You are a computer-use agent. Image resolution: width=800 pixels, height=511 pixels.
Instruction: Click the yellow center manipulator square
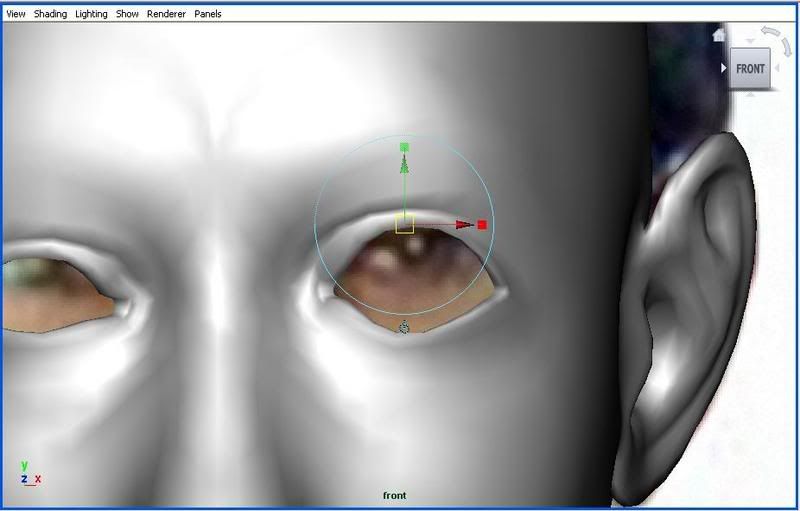tap(405, 224)
